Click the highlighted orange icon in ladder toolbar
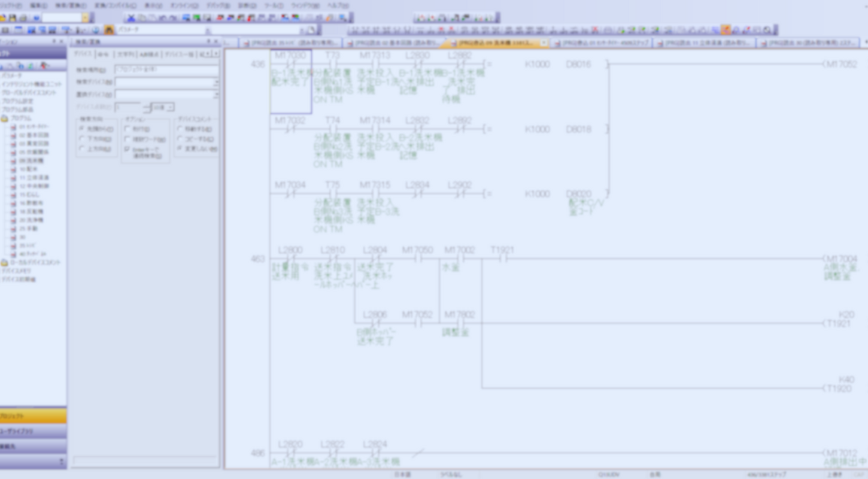This screenshot has width=868, height=479. pos(726,30)
